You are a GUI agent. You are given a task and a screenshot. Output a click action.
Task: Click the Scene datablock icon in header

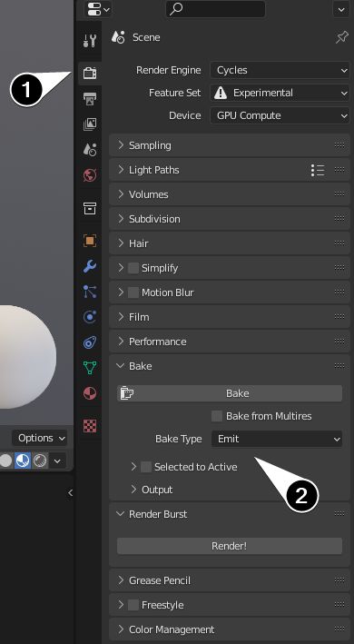(x=118, y=37)
